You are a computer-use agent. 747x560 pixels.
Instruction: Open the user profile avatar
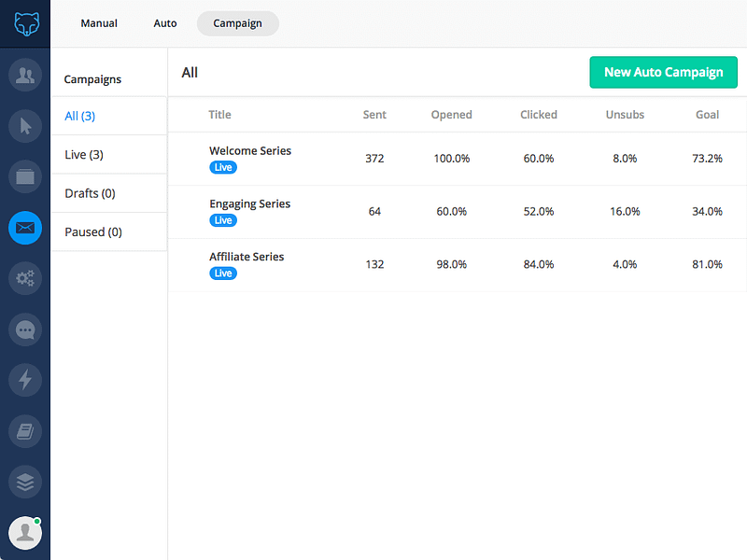pyautogui.click(x=25, y=533)
